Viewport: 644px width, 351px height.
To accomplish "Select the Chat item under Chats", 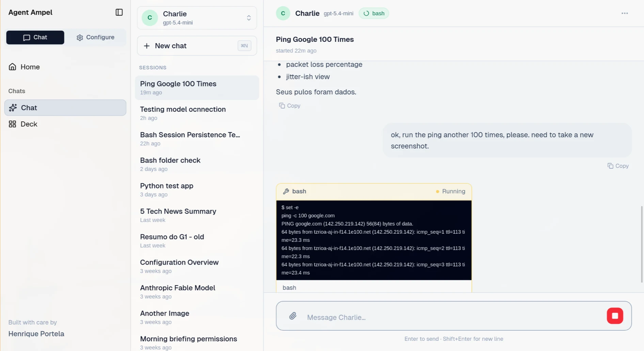I will 65,107.
